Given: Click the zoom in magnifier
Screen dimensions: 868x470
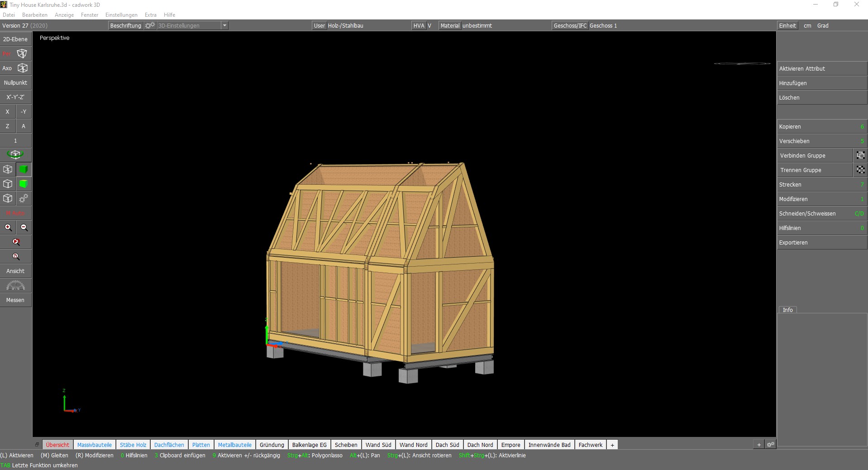Looking at the screenshot, I should [8, 227].
